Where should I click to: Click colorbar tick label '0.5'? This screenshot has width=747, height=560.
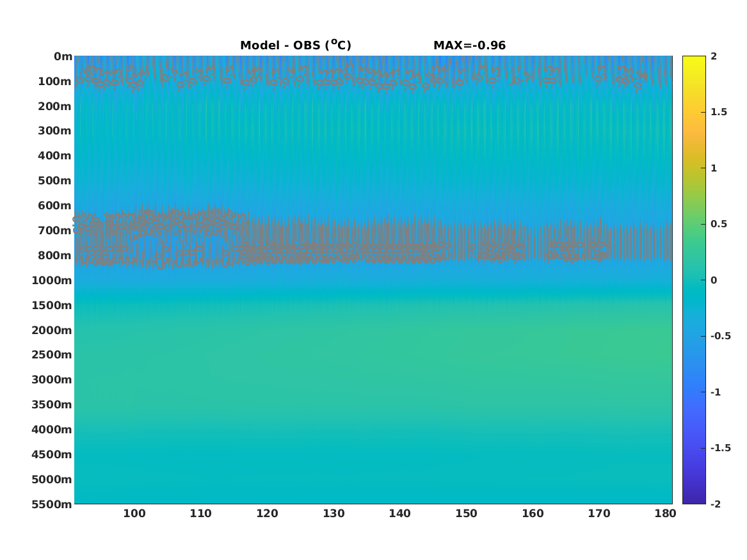[x=718, y=224]
